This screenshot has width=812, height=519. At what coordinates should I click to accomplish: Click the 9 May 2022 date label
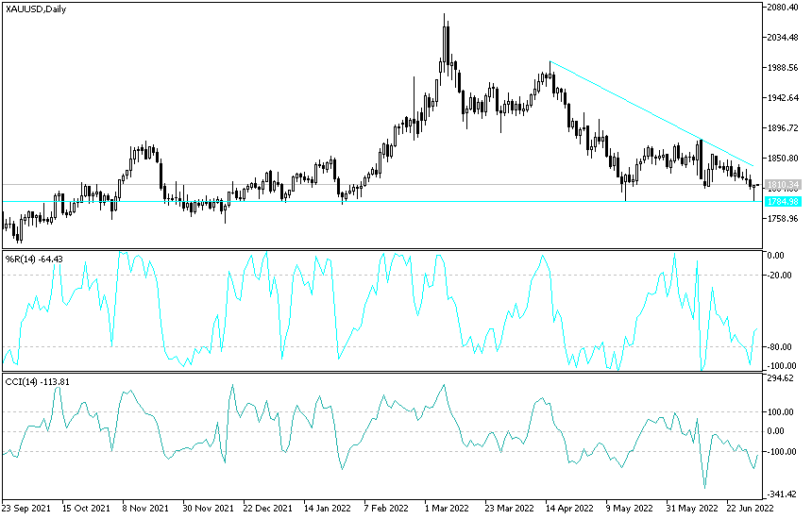629,508
